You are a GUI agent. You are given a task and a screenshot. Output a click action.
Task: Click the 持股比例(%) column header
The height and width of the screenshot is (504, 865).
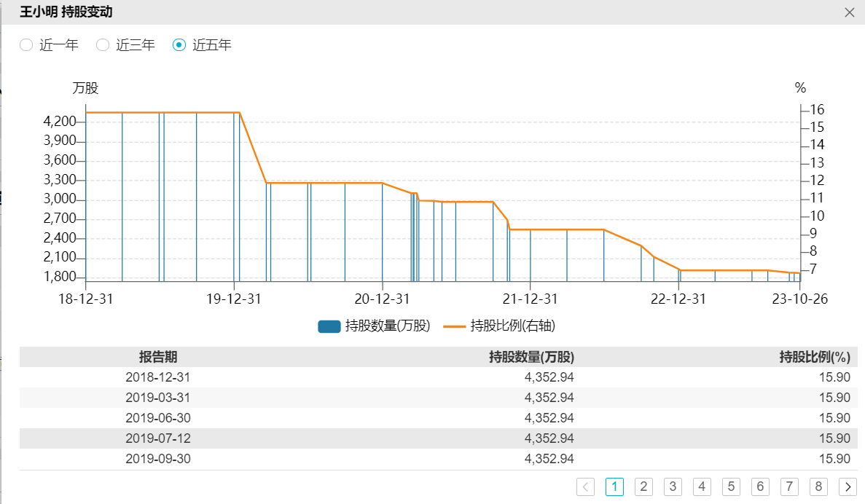[815, 357]
